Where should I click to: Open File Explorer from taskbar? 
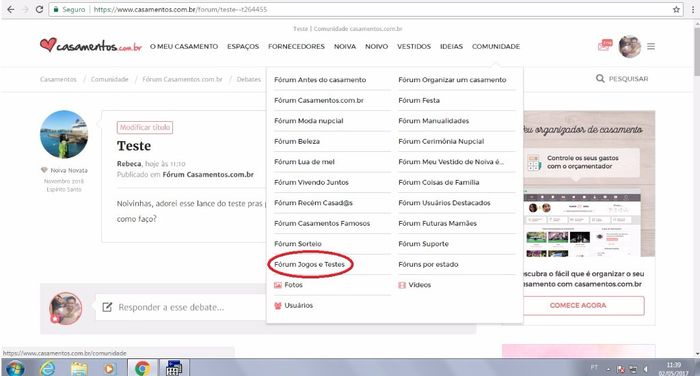[x=79, y=368]
